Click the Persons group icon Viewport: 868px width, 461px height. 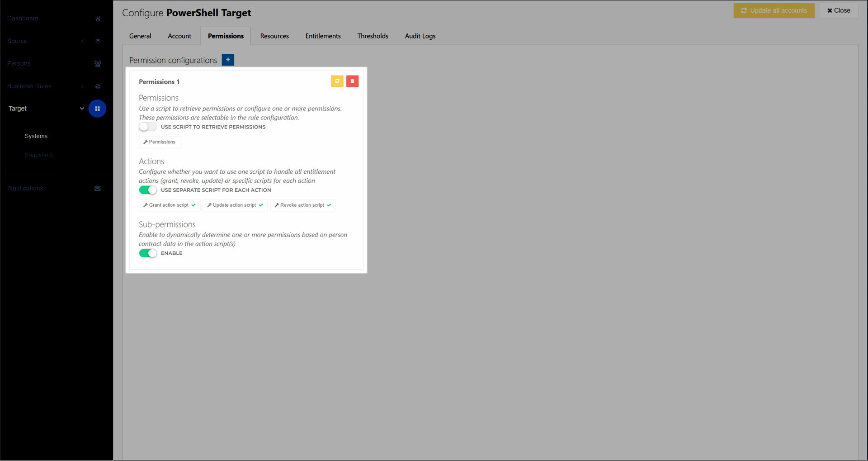(98, 64)
